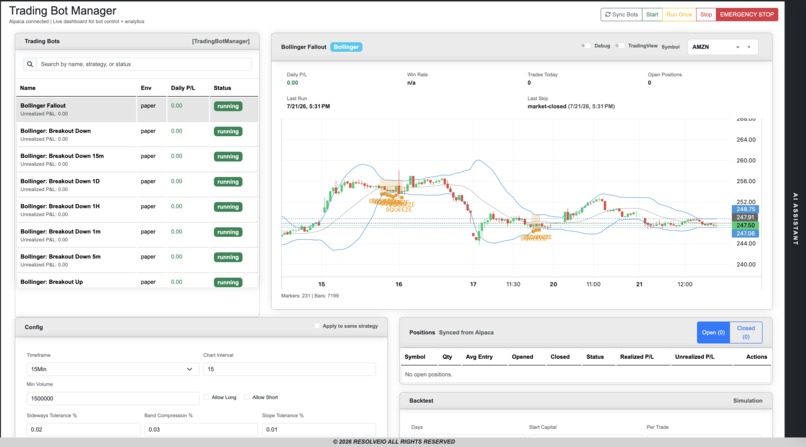Select the Bollinger Fallout bot row
806x447 pixels.
tap(137, 109)
